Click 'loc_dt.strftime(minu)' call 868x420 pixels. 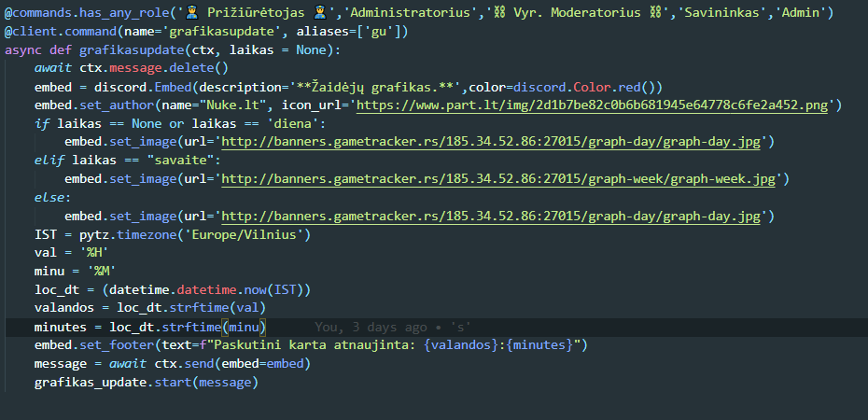click(188, 327)
